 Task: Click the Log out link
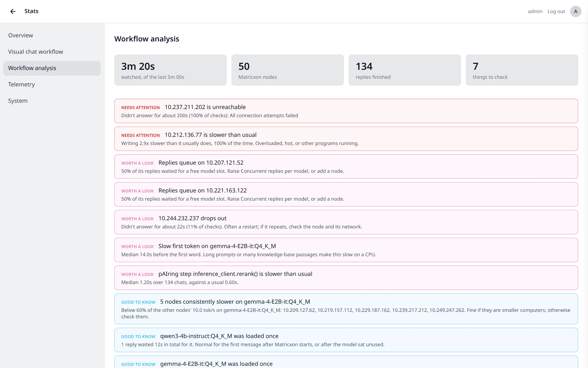click(x=556, y=11)
